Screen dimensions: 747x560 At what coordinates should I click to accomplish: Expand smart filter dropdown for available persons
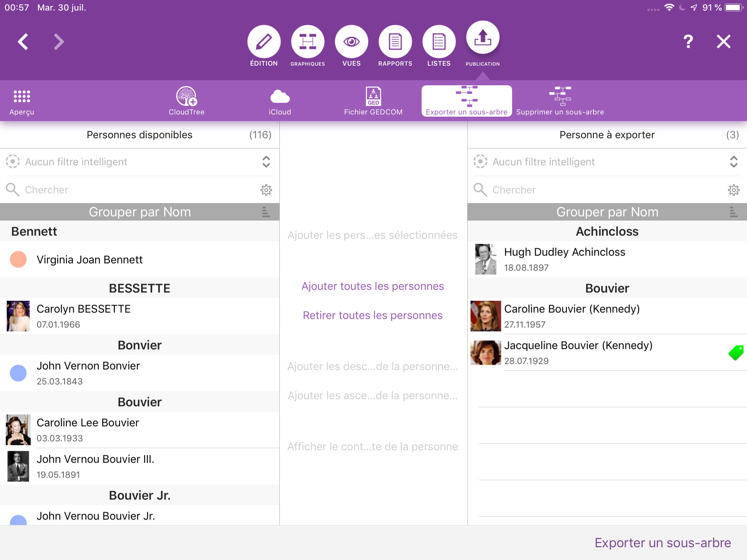(266, 162)
